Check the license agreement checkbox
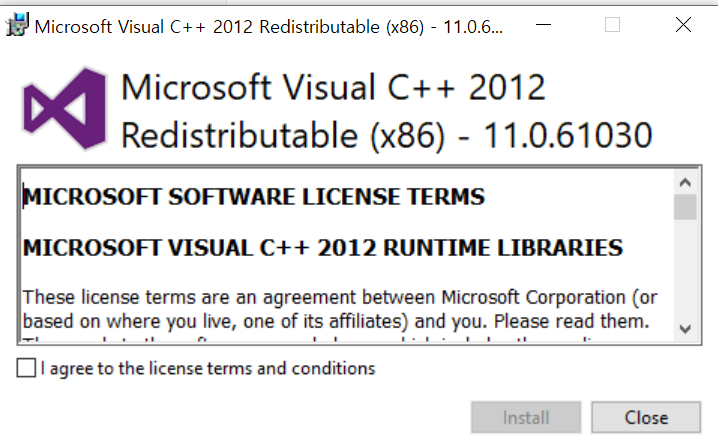The image size is (718, 442). pyautogui.click(x=26, y=369)
